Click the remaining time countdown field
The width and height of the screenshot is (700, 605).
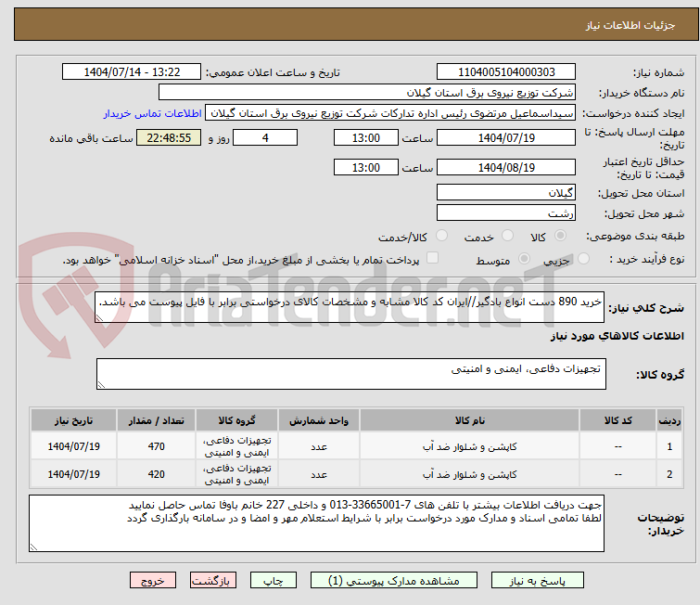point(169,137)
